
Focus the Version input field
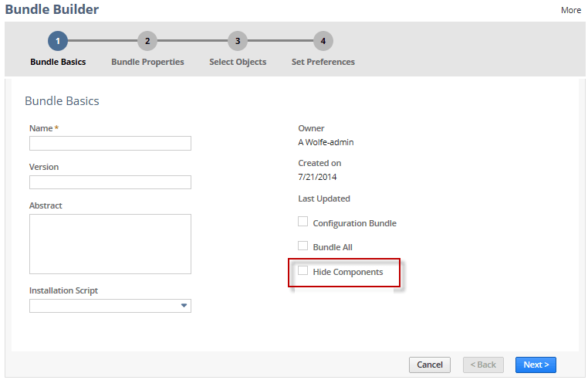110,182
